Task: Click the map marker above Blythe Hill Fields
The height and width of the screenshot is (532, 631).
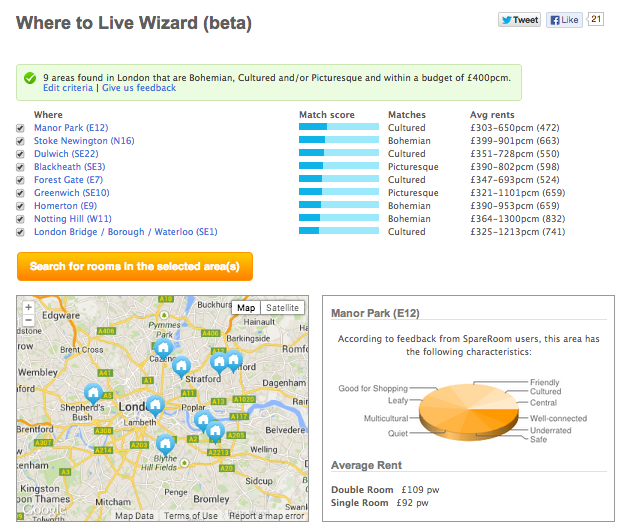Action: [165, 445]
